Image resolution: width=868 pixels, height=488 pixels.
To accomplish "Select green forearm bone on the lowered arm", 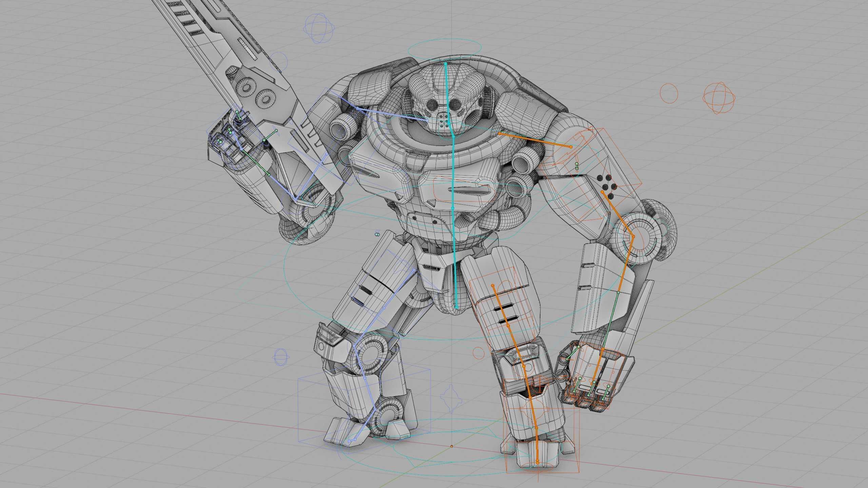I will (610, 321).
